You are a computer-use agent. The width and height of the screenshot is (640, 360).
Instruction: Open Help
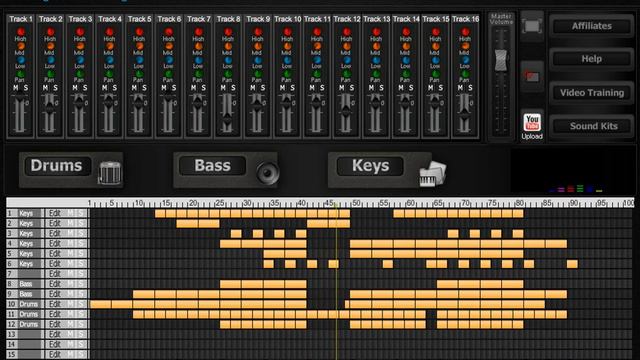pos(592,59)
